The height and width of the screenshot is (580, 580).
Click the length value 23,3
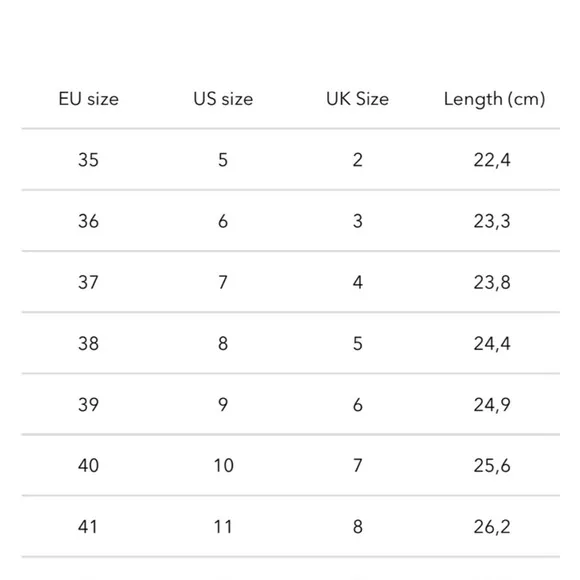coord(492,222)
